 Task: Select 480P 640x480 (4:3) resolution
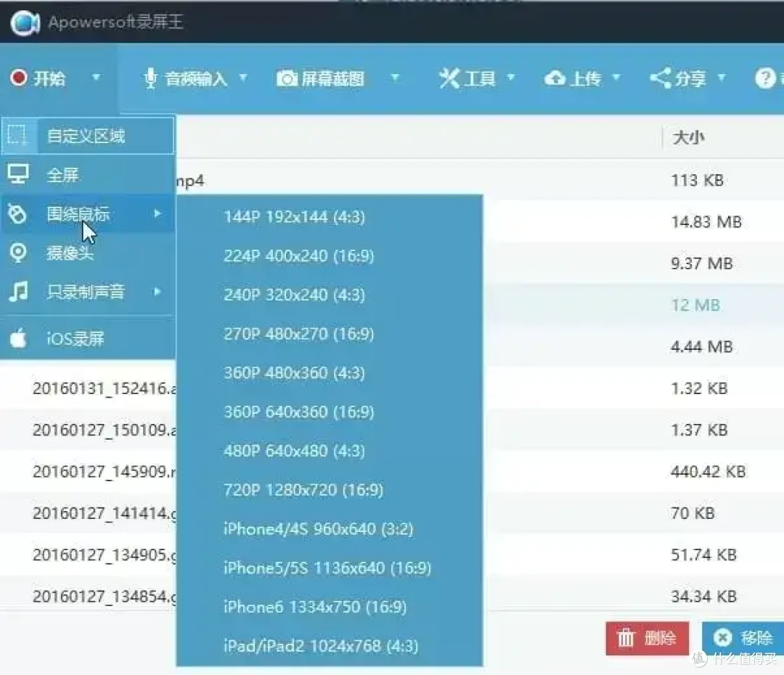pyautogui.click(x=330, y=451)
